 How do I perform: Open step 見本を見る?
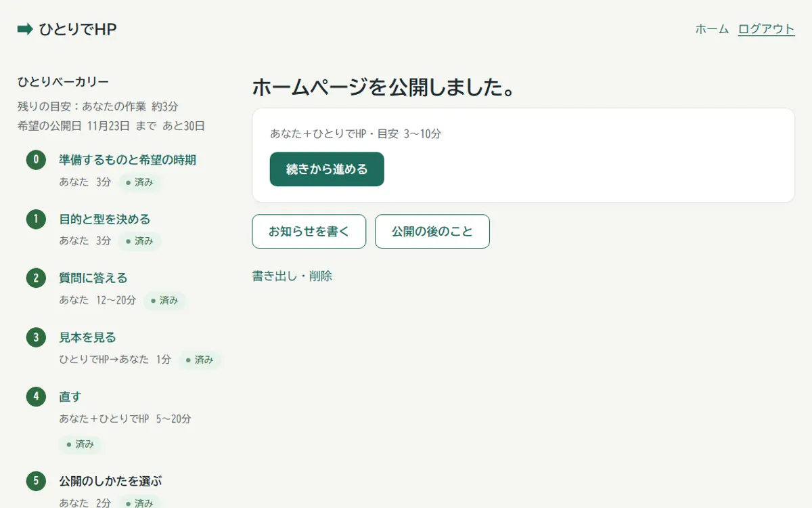click(x=88, y=337)
